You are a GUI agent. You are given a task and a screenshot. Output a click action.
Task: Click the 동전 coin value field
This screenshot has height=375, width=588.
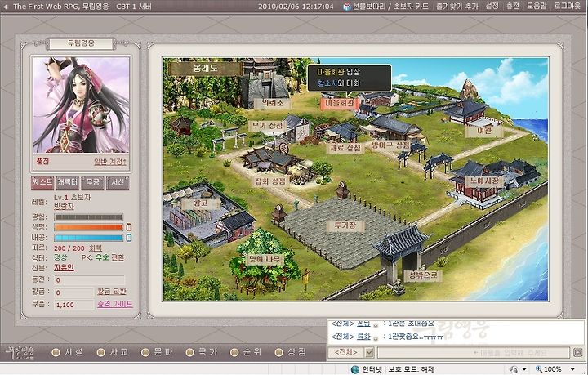pos(89,279)
